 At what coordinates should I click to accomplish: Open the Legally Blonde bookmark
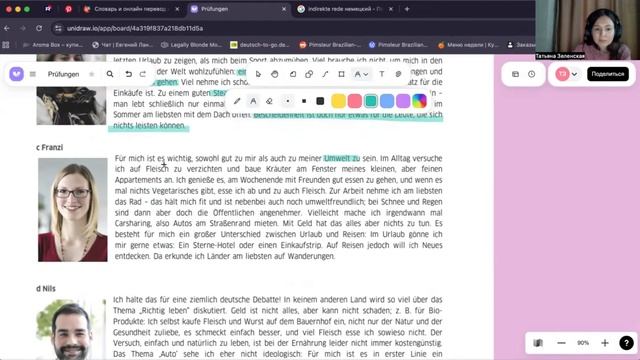(x=191, y=45)
